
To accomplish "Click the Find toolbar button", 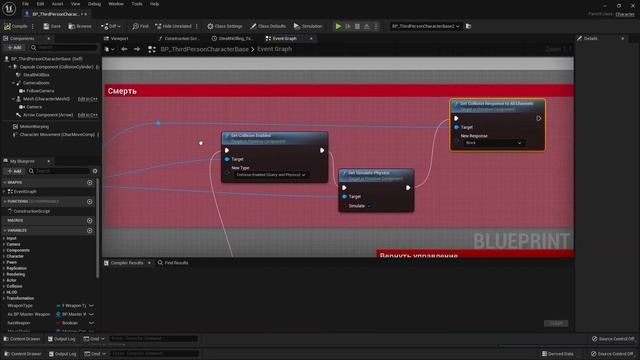I will 140,26.
